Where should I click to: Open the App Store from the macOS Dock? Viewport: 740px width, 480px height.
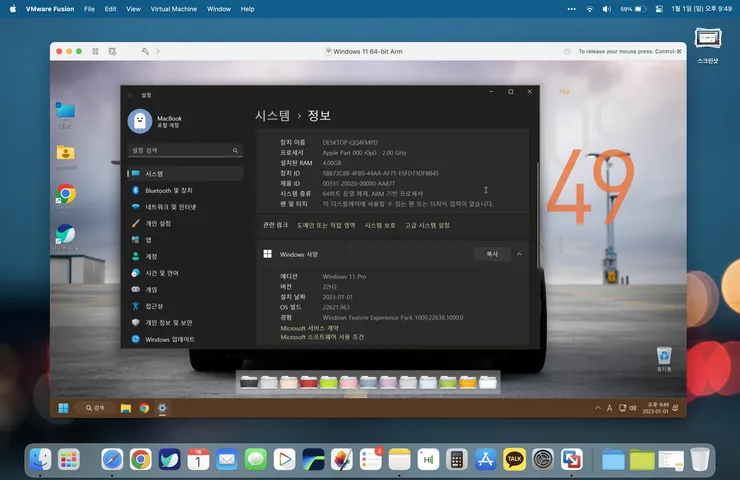click(x=485, y=459)
